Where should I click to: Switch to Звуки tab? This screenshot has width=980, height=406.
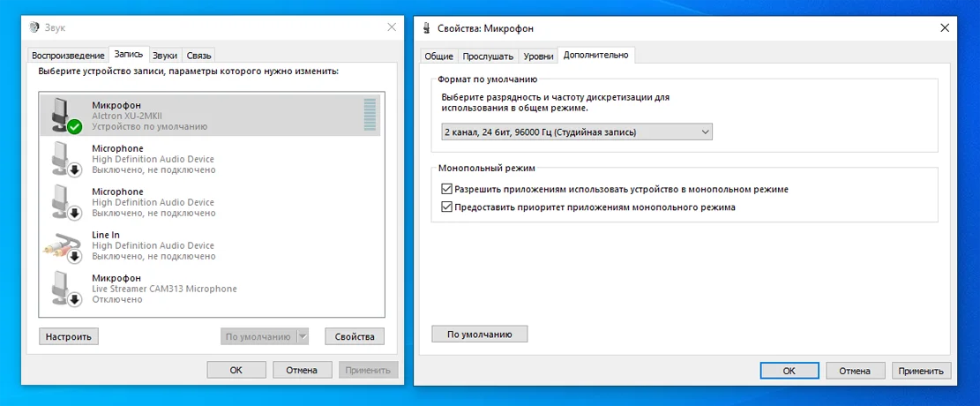point(166,55)
